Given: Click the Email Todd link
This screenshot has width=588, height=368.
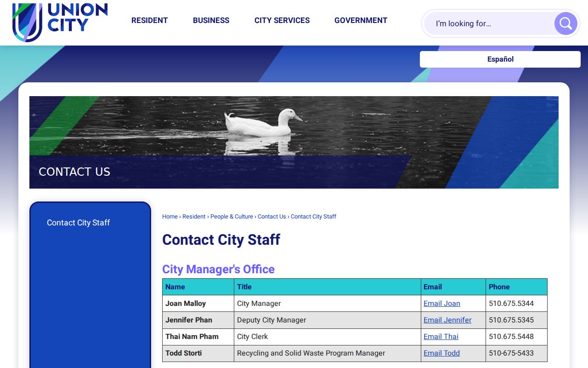Looking at the screenshot, I should (x=441, y=353).
